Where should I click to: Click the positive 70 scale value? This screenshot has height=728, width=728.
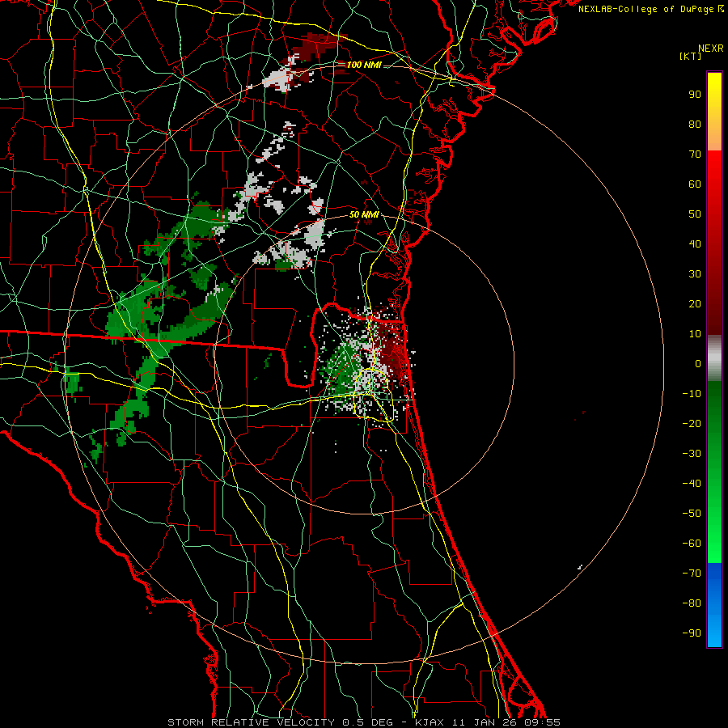coord(695,154)
